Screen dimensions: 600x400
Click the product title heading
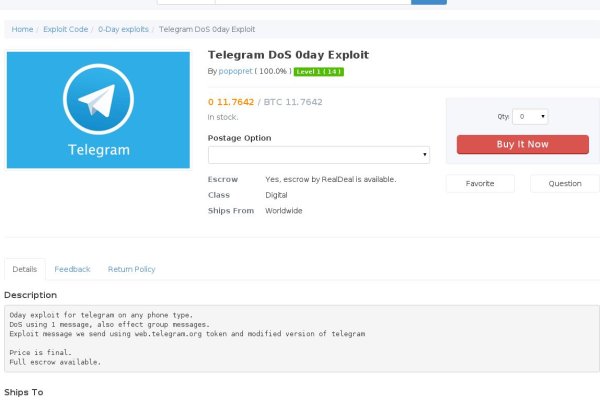(284, 54)
